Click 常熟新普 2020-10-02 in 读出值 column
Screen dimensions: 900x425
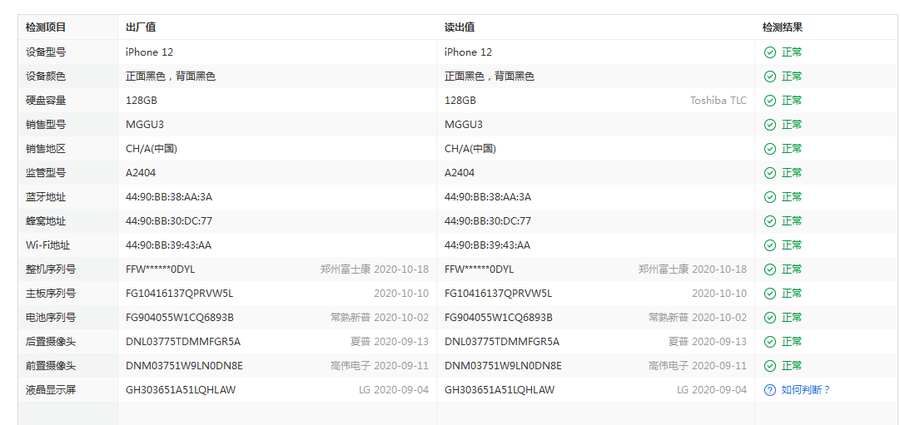697,318
